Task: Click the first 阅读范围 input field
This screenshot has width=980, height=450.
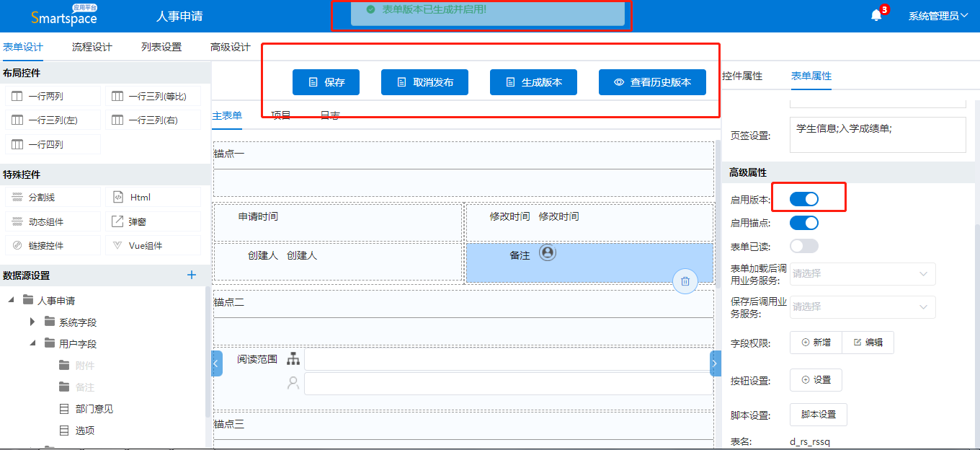Action: tap(509, 359)
